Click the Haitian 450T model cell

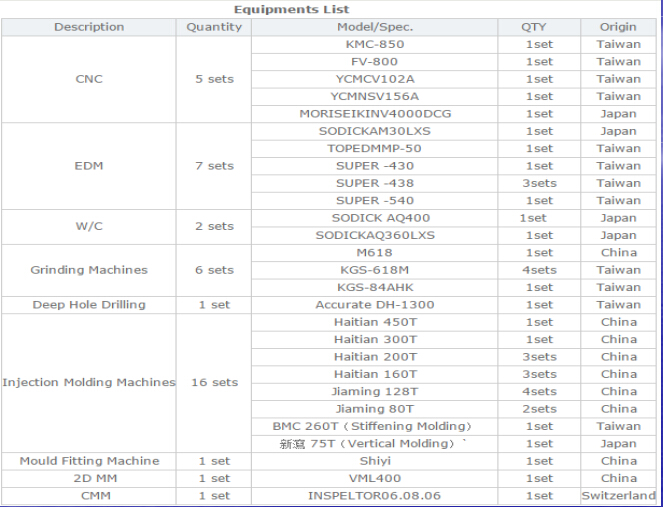(x=375, y=322)
